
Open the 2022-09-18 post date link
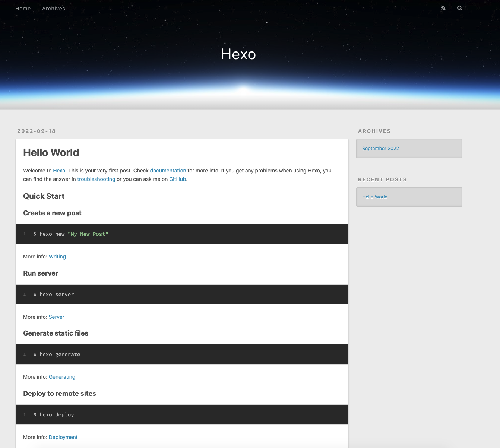[37, 131]
